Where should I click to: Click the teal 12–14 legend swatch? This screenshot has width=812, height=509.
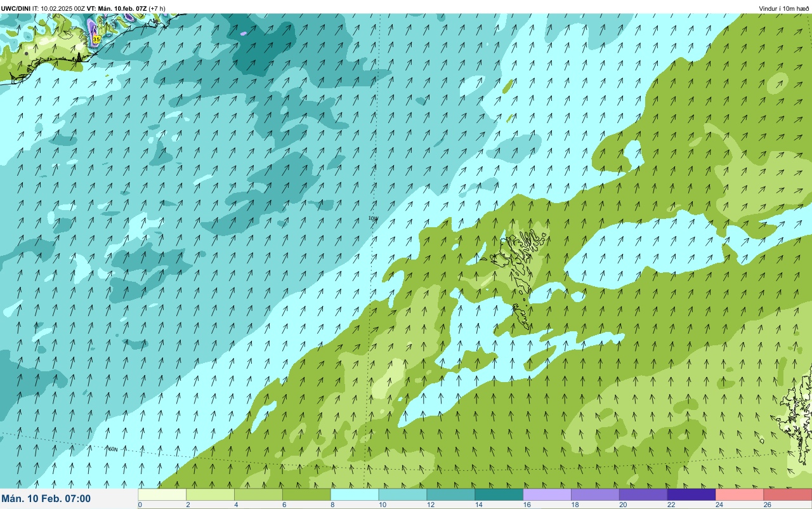pyautogui.click(x=451, y=494)
